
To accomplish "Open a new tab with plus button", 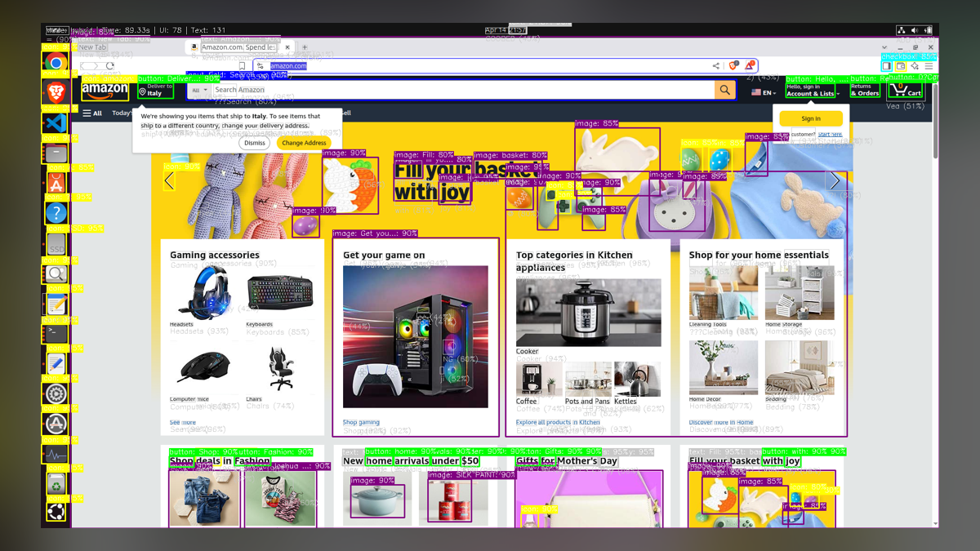I will click(305, 47).
